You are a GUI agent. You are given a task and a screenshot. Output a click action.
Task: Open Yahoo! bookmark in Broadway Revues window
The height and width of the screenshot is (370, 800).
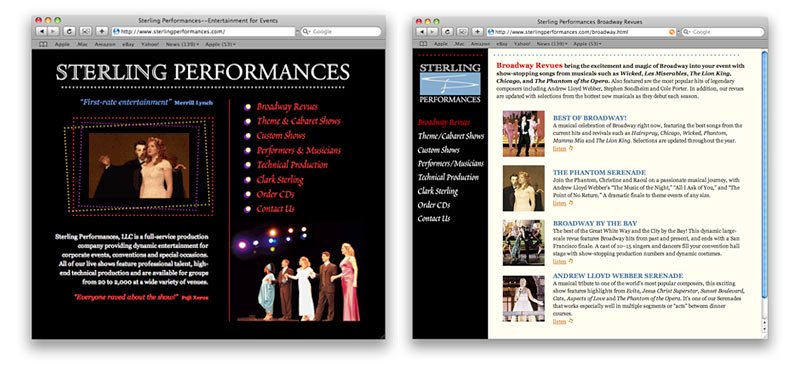(x=522, y=44)
